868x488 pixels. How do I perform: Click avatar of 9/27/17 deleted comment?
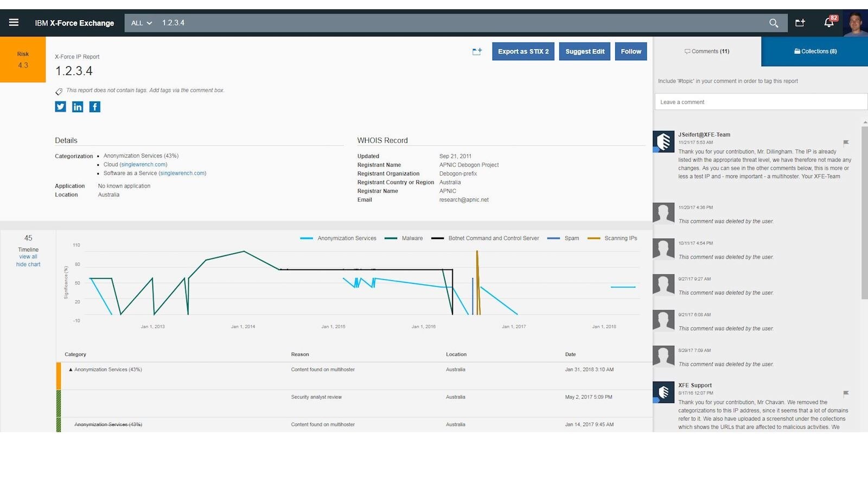[x=663, y=285]
